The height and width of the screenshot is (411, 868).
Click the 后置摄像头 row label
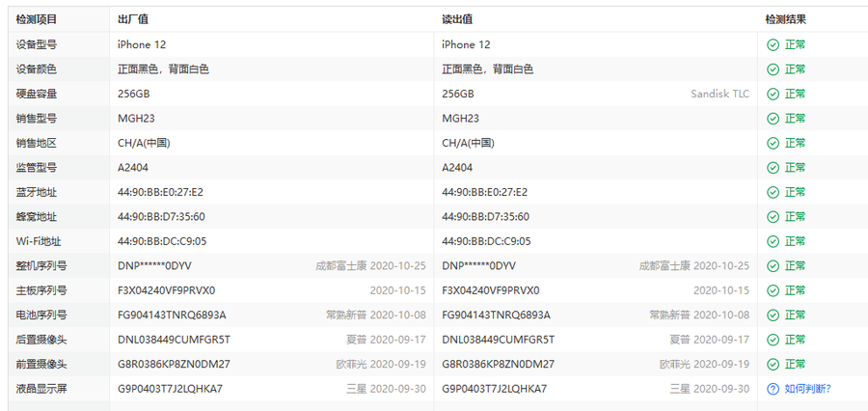[41, 340]
